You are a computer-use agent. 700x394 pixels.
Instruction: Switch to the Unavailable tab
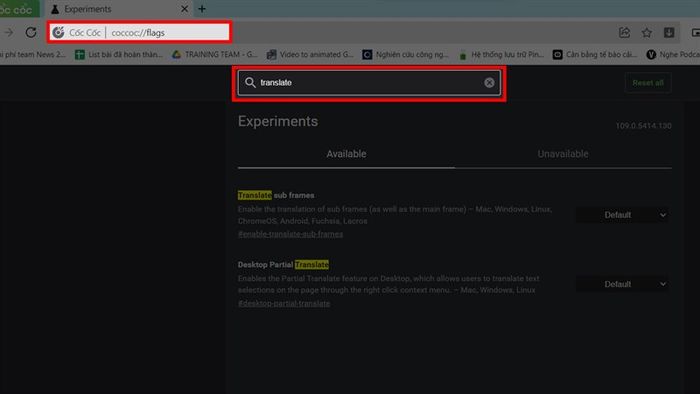click(563, 154)
